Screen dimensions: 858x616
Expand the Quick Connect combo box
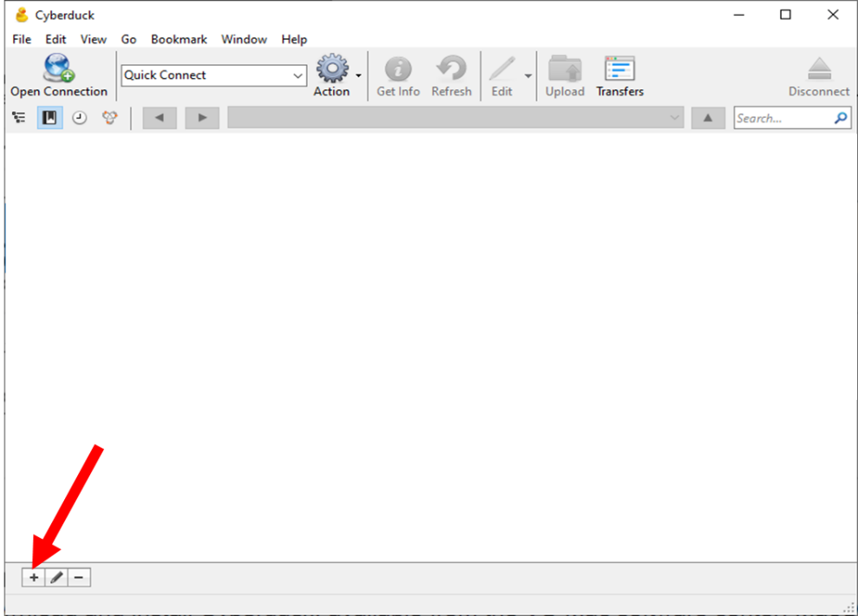pyautogui.click(x=298, y=75)
